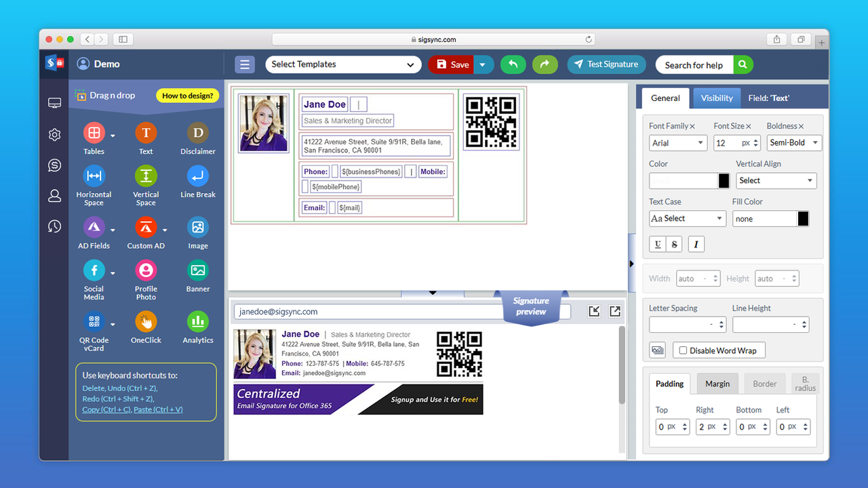Select the Profile Photo element
This screenshot has height=488, width=868.
(146, 270)
